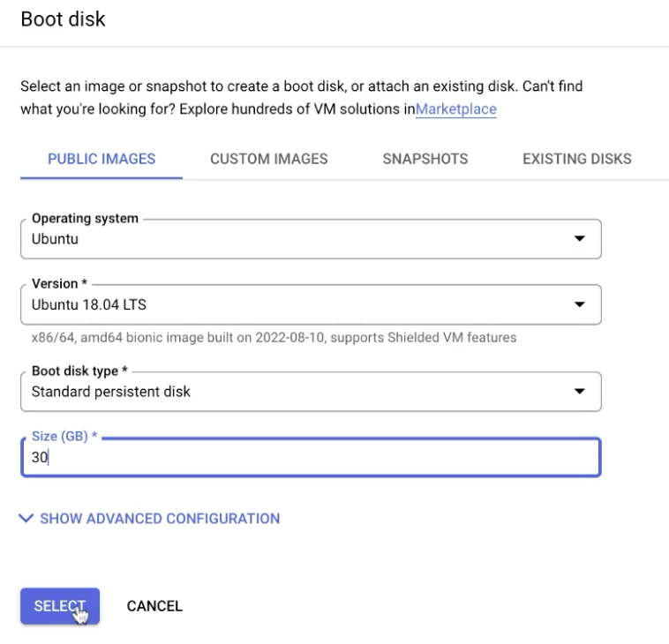Open the Snapshots tab
669x644 pixels.
pyautogui.click(x=425, y=159)
